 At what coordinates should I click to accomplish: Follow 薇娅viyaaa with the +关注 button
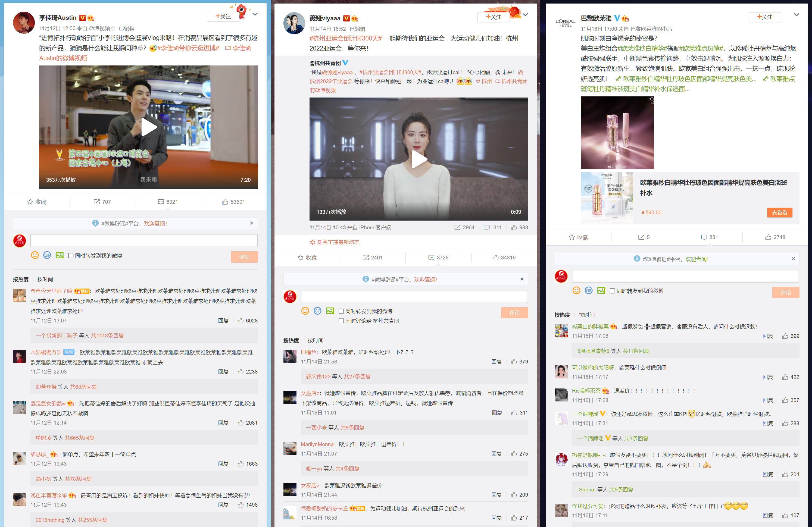[x=493, y=17]
